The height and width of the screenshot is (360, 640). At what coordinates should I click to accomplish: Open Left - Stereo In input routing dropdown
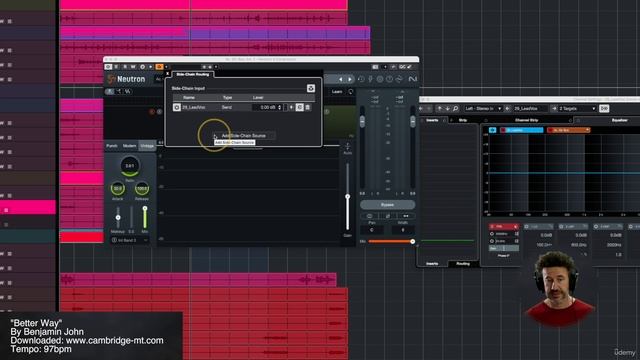coord(483,109)
